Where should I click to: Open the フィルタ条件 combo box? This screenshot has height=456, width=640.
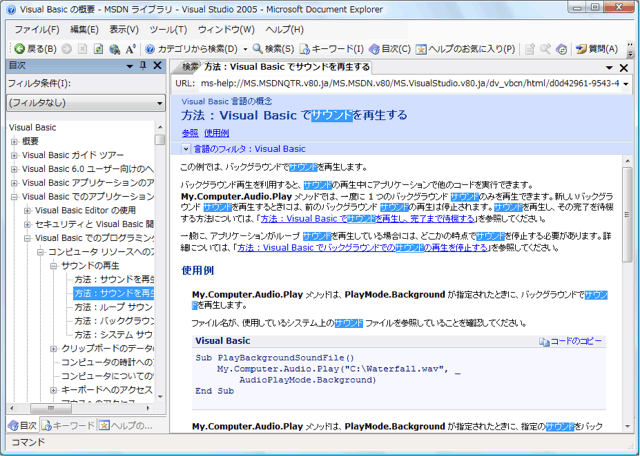coord(86,103)
